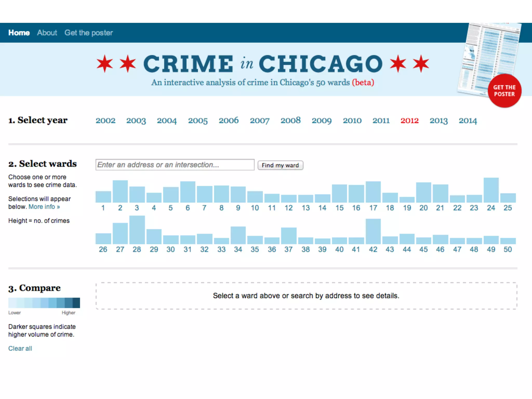Viewport: 532px width, 399px height.
Task: Select the Ward 28 bar
Action: pos(137,230)
